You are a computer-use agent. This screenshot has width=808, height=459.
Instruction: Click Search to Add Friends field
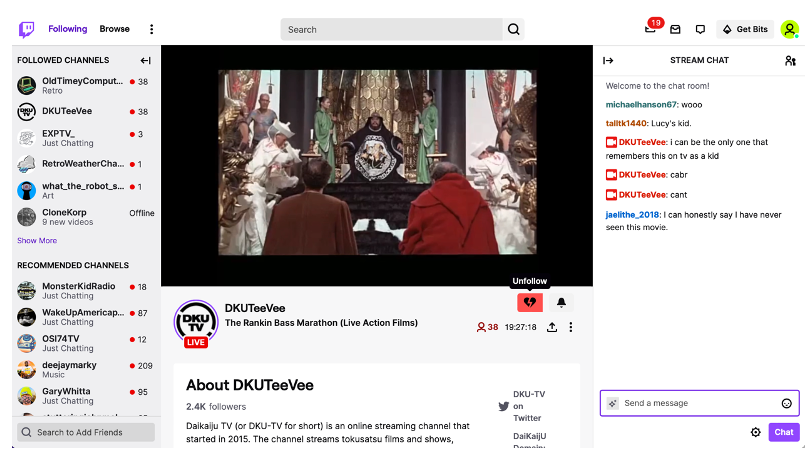[86, 432]
